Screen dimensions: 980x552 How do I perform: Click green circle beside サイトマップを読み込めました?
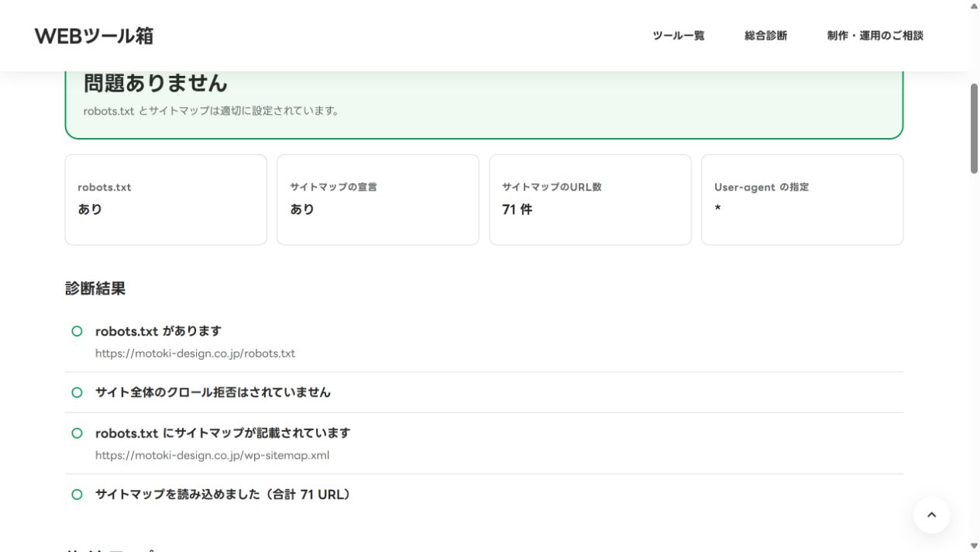pyautogui.click(x=77, y=495)
